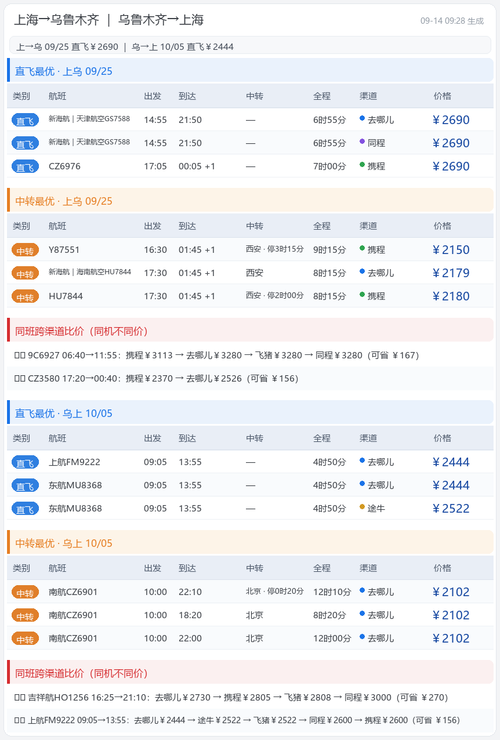Click the price ¥2180
500x740 pixels.
(451, 296)
